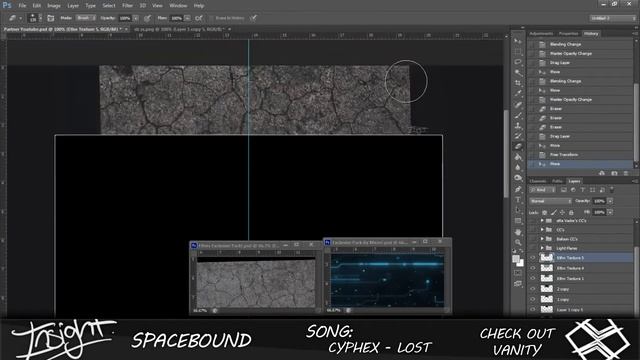Select the Zoom tool
This screenshot has height=360, width=640.
518,242
